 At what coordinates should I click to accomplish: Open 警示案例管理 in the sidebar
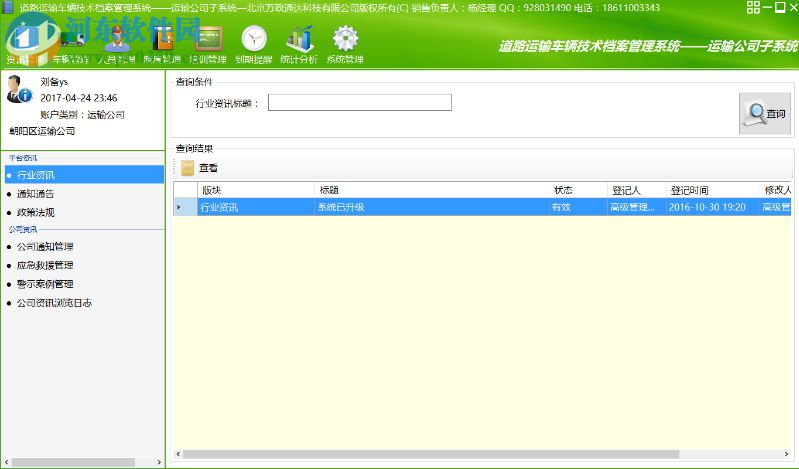pyautogui.click(x=45, y=284)
